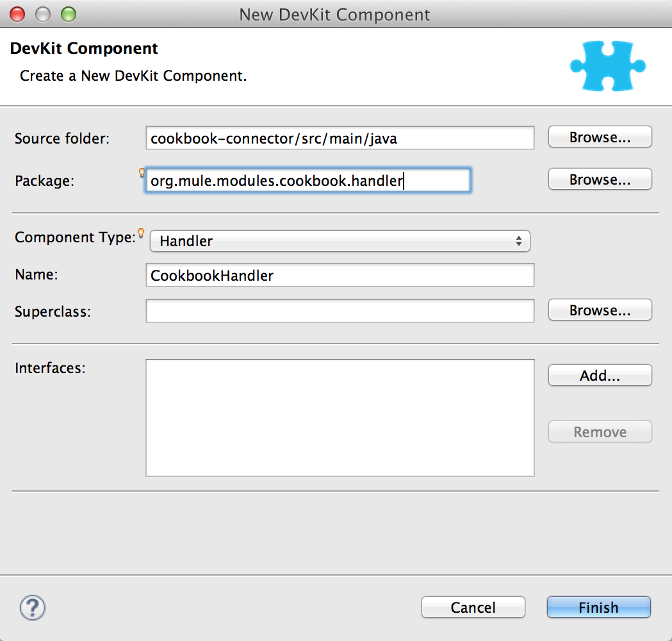The height and width of the screenshot is (641, 672).
Task: Click the Package input containing org.mule.modules.cookbook.handler
Action: (307, 180)
